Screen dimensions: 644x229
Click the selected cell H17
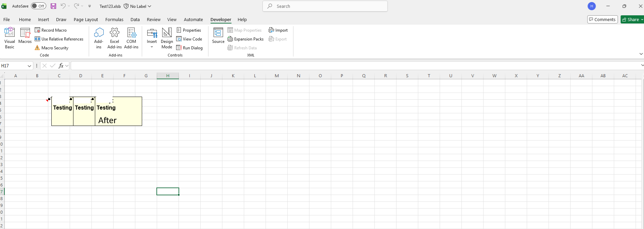(x=168, y=192)
